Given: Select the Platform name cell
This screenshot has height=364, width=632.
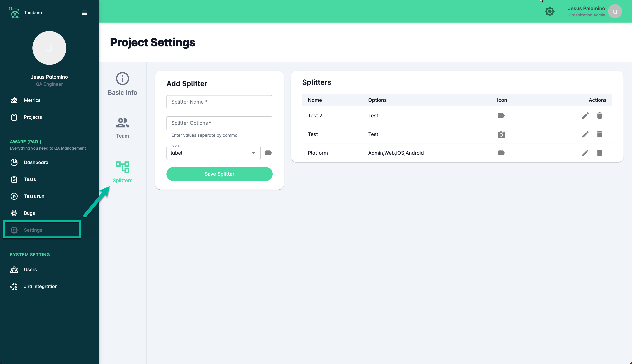Looking at the screenshot, I should point(318,153).
